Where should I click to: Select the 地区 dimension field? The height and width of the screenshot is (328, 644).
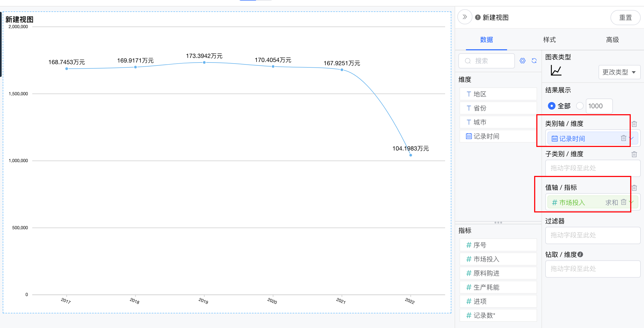coord(498,94)
